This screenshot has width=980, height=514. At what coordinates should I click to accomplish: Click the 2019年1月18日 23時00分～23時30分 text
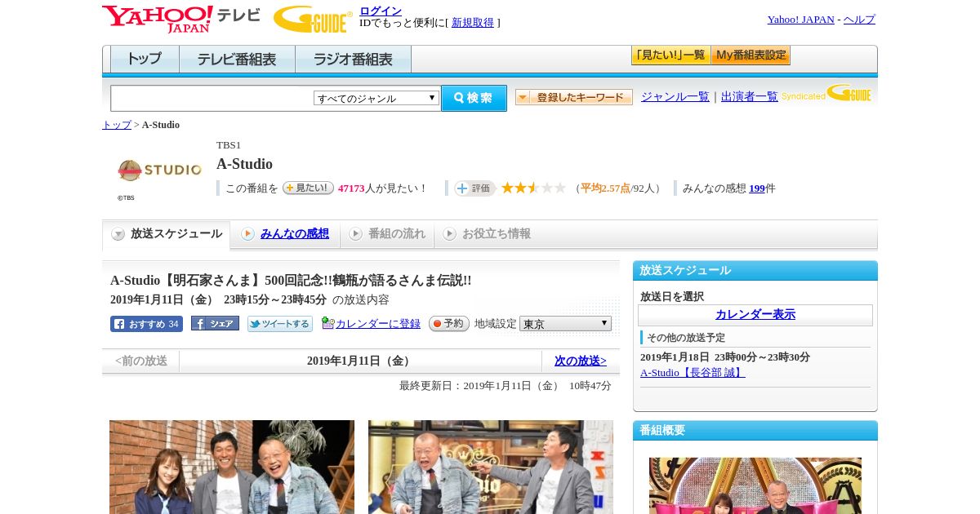(x=725, y=357)
